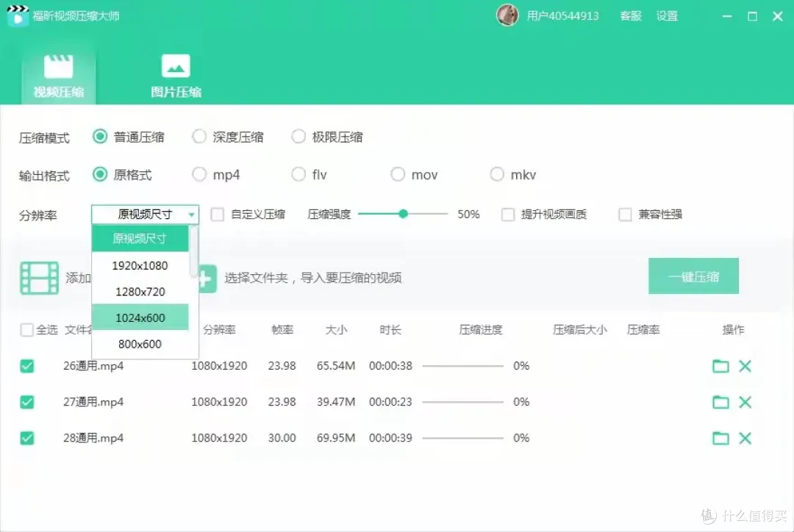Uncheck the 27通用.mp4 row checkbox
This screenshot has width=794, height=532.
(27, 402)
